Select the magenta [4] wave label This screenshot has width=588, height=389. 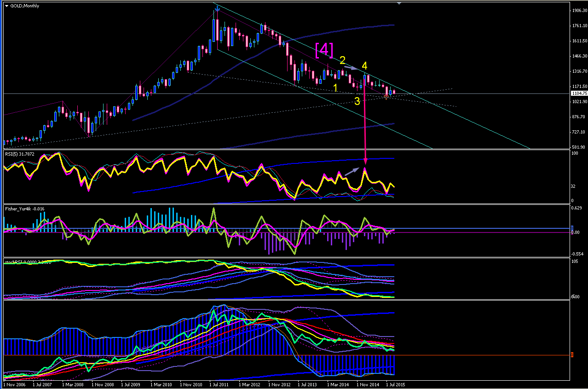click(324, 50)
